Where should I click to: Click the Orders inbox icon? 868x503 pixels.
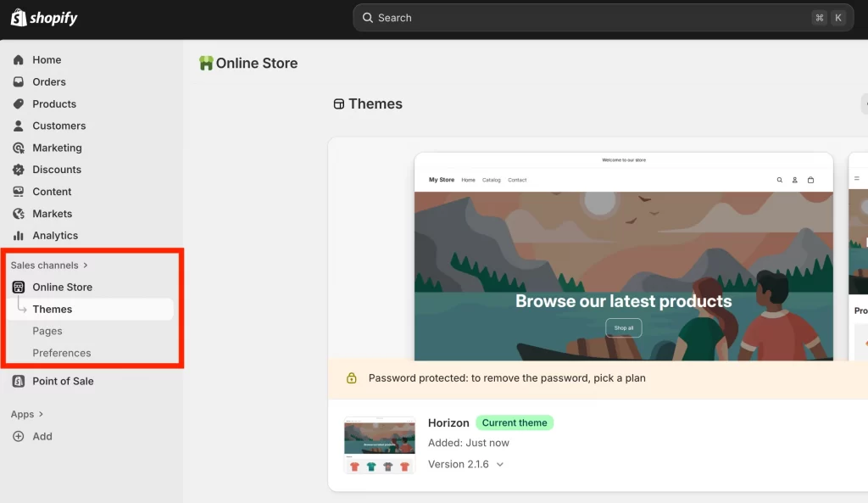point(19,82)
